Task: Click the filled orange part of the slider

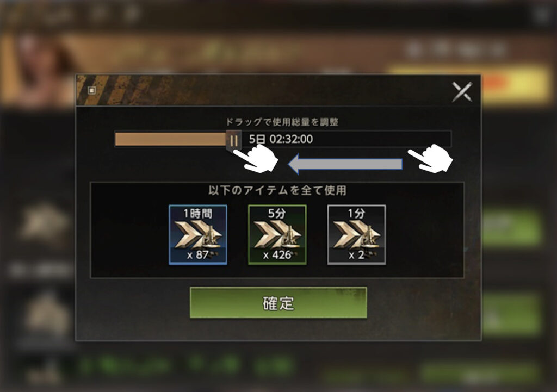Action: 171,139
